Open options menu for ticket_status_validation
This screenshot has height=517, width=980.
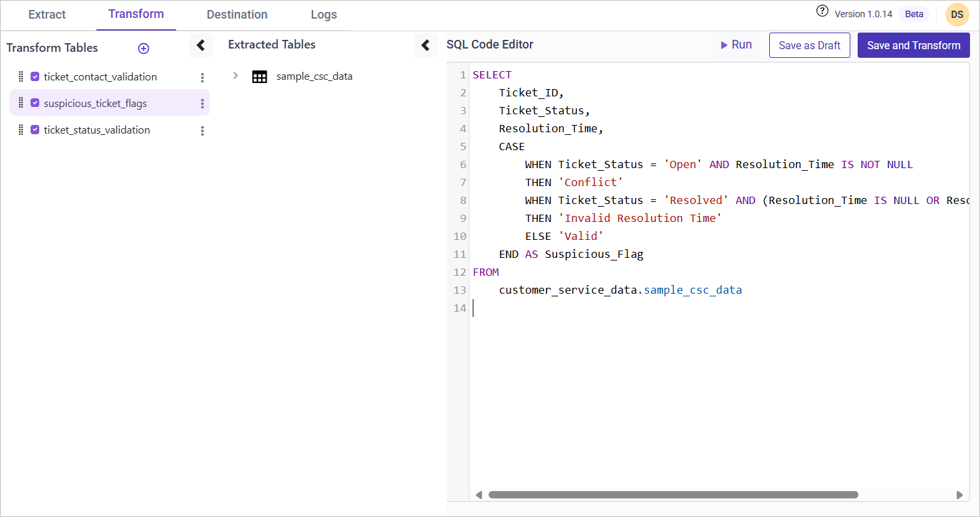pos(202,131)
